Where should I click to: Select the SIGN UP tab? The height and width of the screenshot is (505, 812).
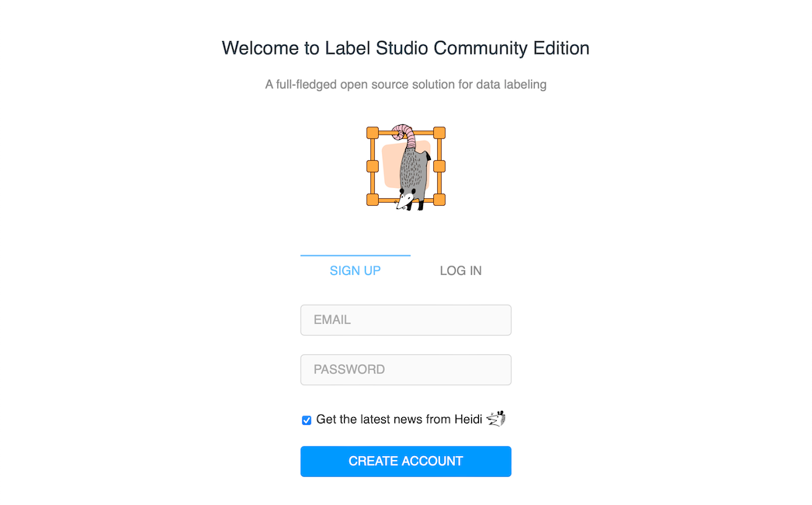(x=355, y=270)
